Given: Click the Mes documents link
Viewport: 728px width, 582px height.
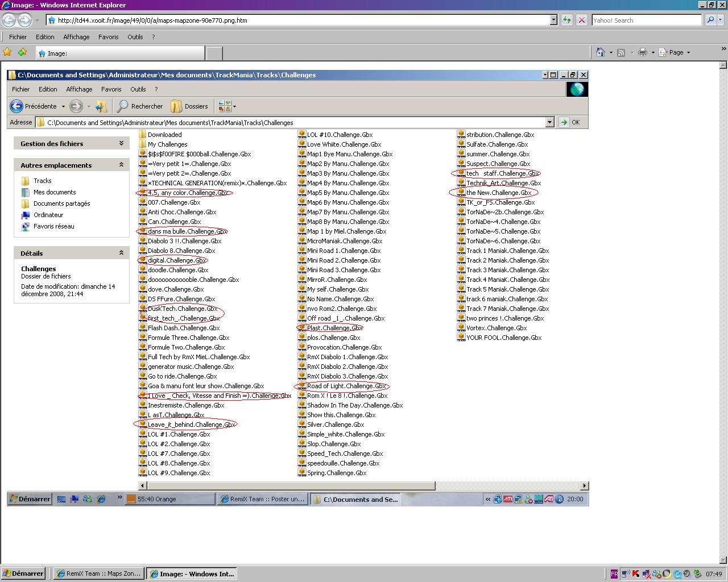Looking at the screenshot, I should [x=55, y=192].
